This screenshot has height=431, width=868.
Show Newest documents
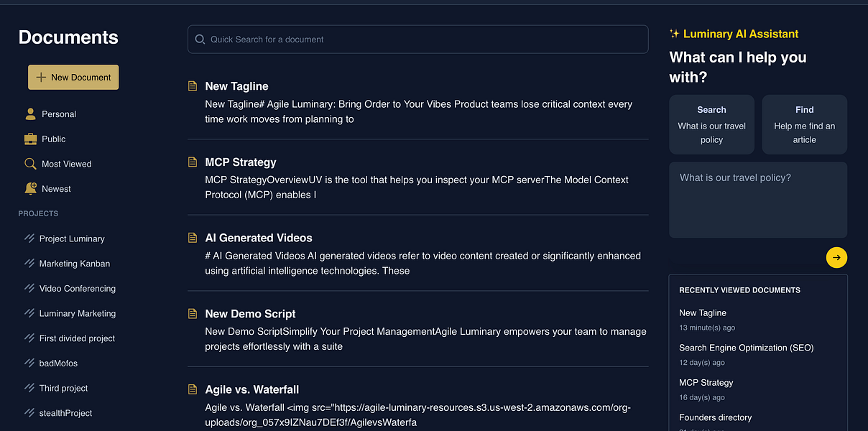coord(56,189)
